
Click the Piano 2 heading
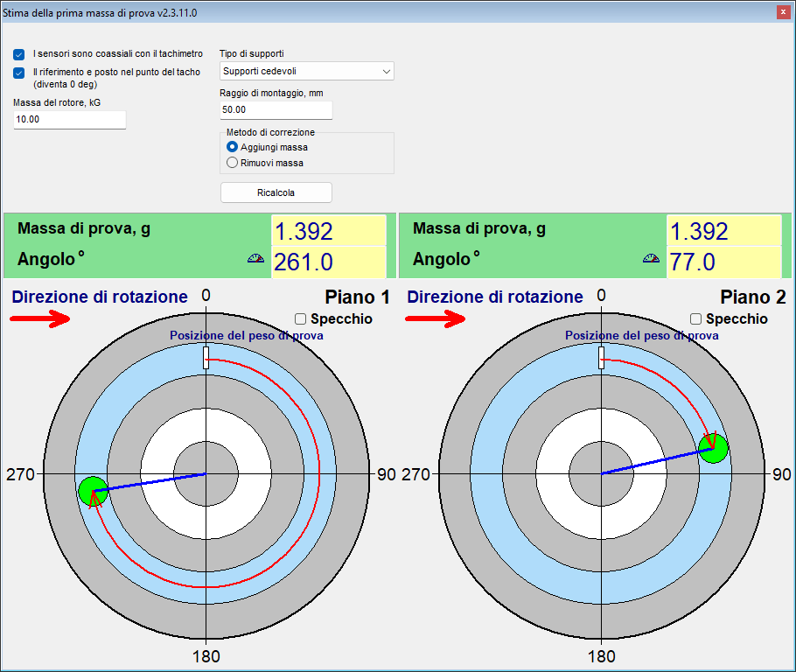[753, 297]
